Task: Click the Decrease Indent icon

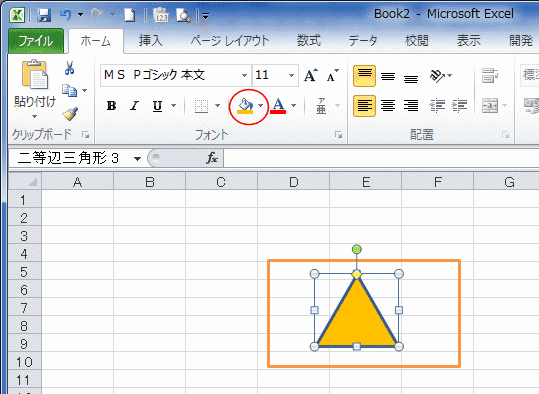Action: coord(437,106)
